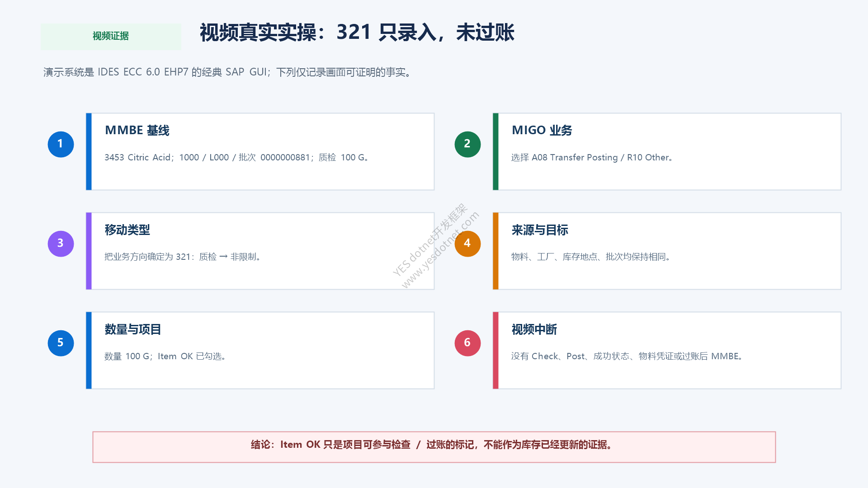
Task: Click the purple number 3 circle badge
Action: (61, 244)
